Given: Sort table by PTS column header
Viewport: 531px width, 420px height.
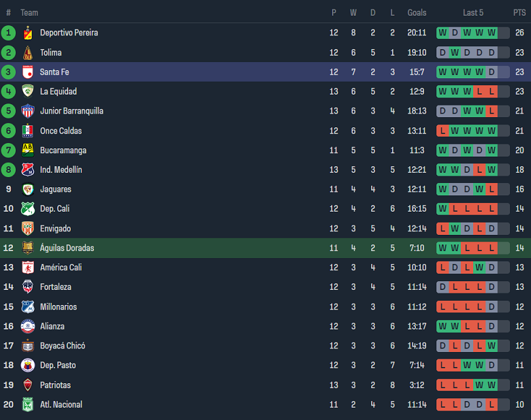Looking at the screenshot, I should [x=519, y=13].
